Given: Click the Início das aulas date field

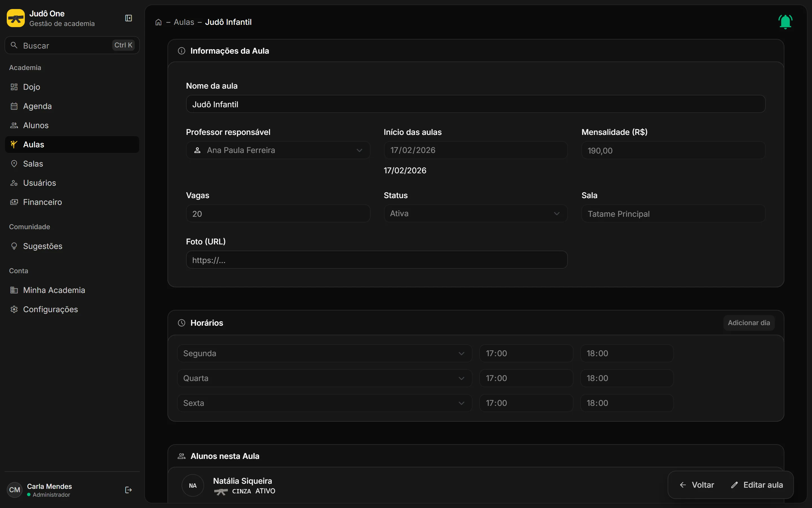Looking at the screenshot, I should [475, 150].
